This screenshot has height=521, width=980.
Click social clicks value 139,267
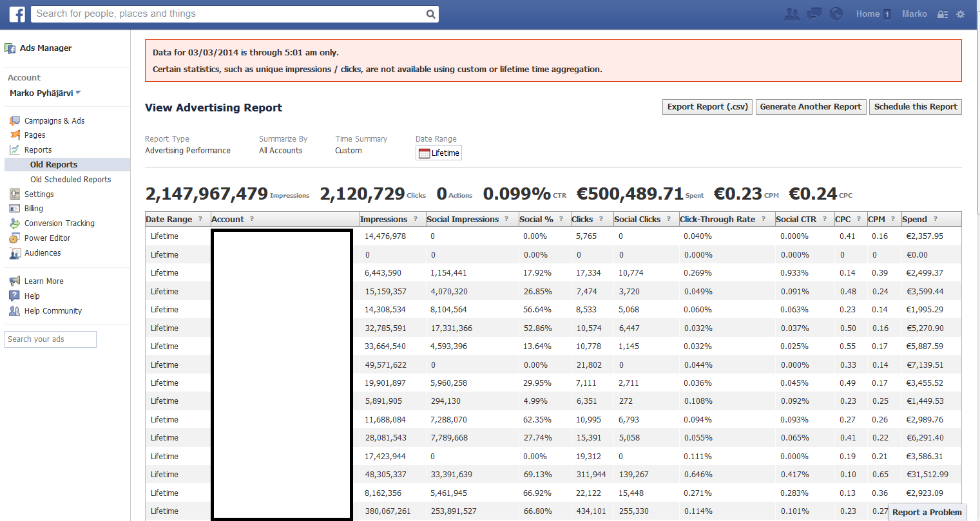[x=633, y=475]
